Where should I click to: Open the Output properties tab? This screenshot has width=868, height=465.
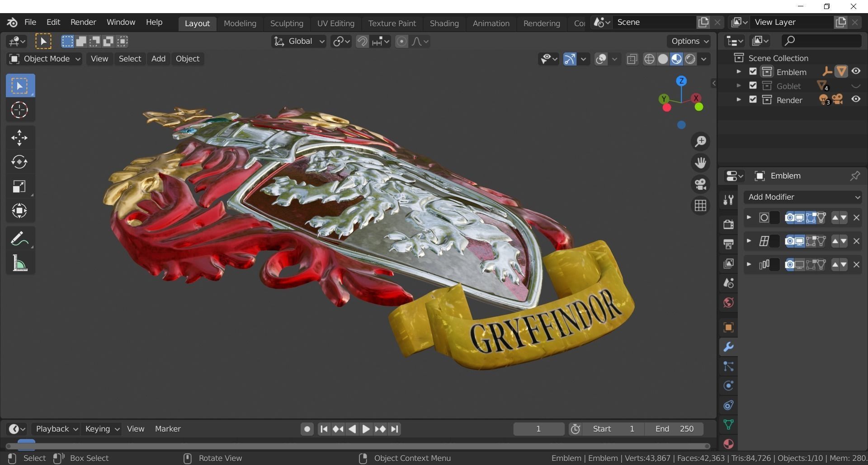pyautogui.click(x=728, y=244)
